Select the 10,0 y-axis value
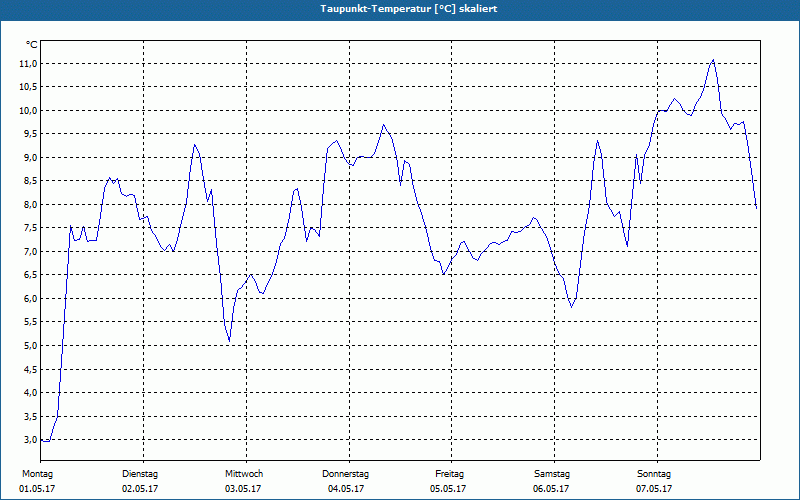Viewport: 800px width, 500px height. pos(28,111)
